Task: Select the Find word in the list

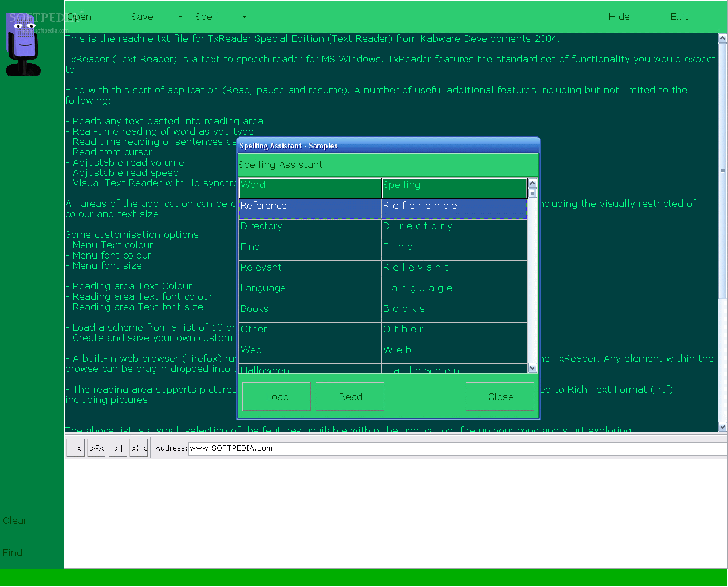Action: pos(310,250)
